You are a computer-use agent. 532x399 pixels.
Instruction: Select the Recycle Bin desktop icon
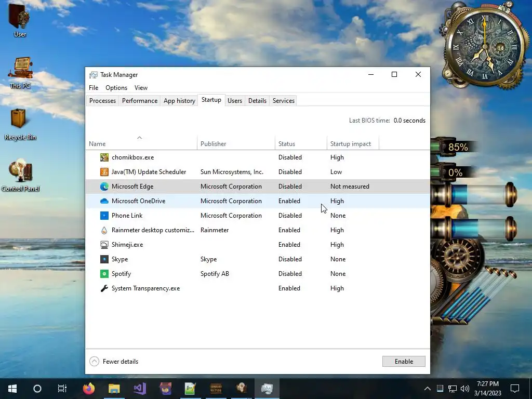(20, 125)
